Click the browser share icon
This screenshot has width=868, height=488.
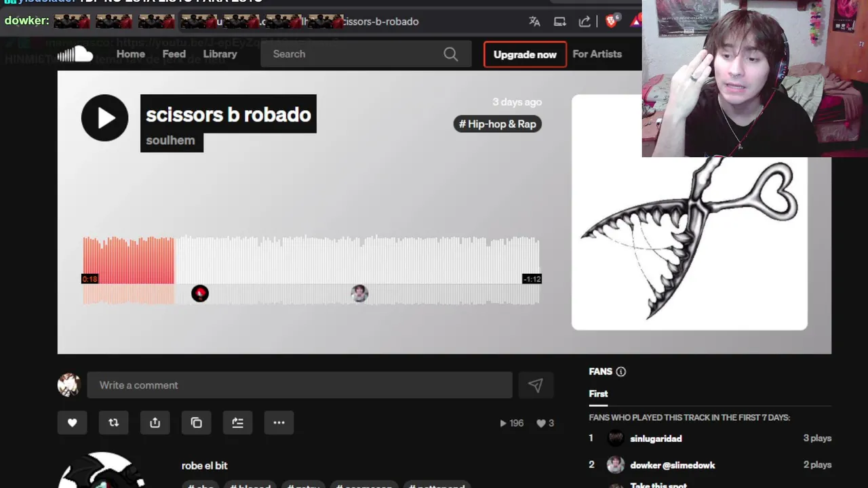point(585,22)
